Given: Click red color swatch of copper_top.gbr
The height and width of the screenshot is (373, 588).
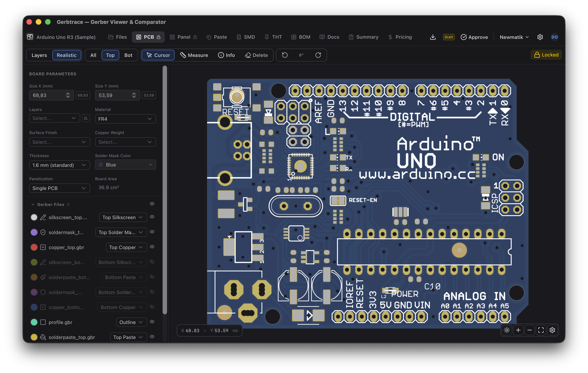Looking at the screenshot, I should pyautogui.click(x=34, y=247).
